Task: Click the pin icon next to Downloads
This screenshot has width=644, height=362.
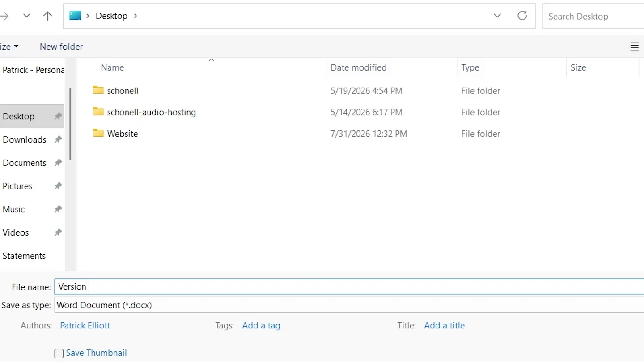Action: pos(58,139)
